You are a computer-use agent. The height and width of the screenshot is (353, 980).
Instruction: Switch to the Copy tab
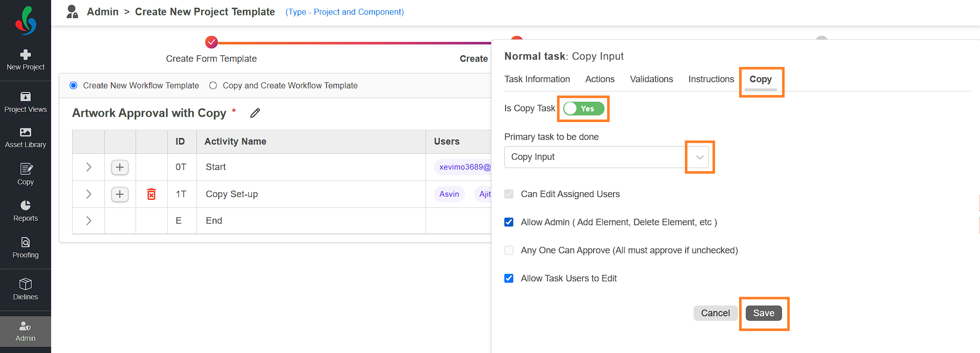tap(761, 79)
